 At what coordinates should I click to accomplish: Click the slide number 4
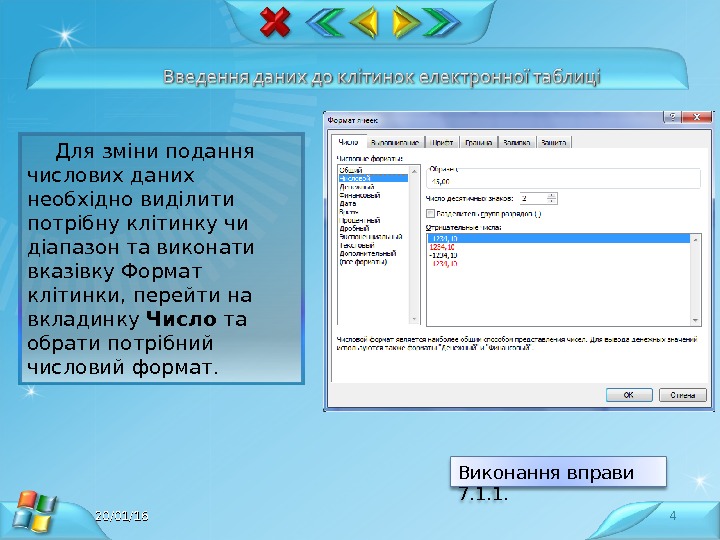[x=673, y=515]
